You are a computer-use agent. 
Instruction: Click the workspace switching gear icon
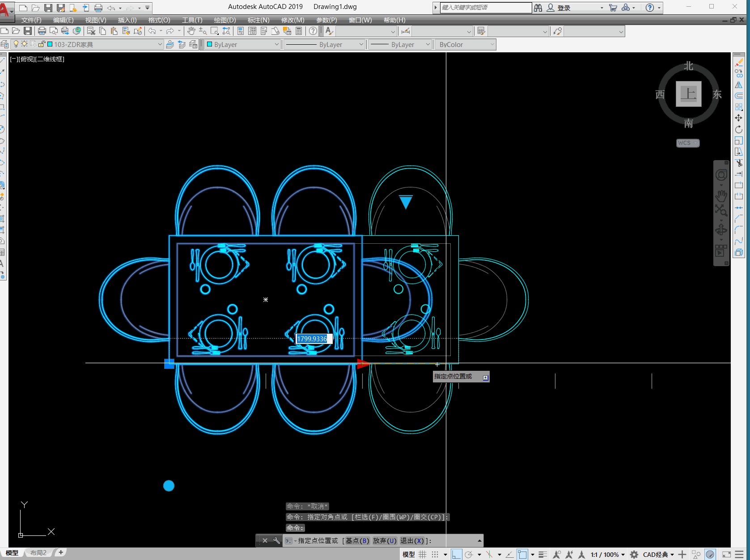point(634,555)
